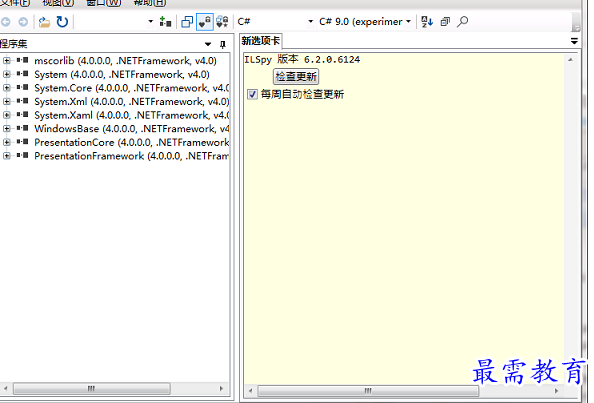Click the ILSpy 版本 6.2.0.6124 text
This screenshot has height=403, width=594.
302,59
